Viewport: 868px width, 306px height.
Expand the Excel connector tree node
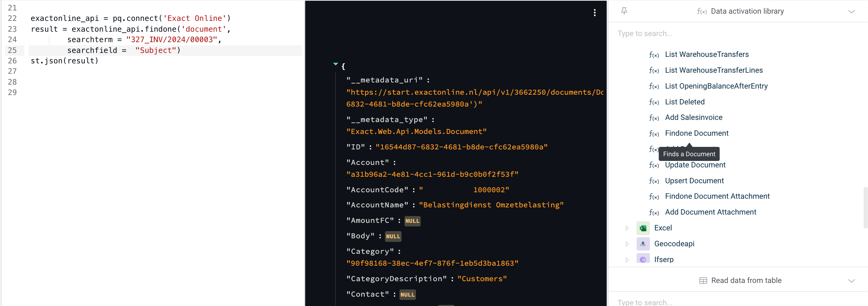tap(627, 228)
